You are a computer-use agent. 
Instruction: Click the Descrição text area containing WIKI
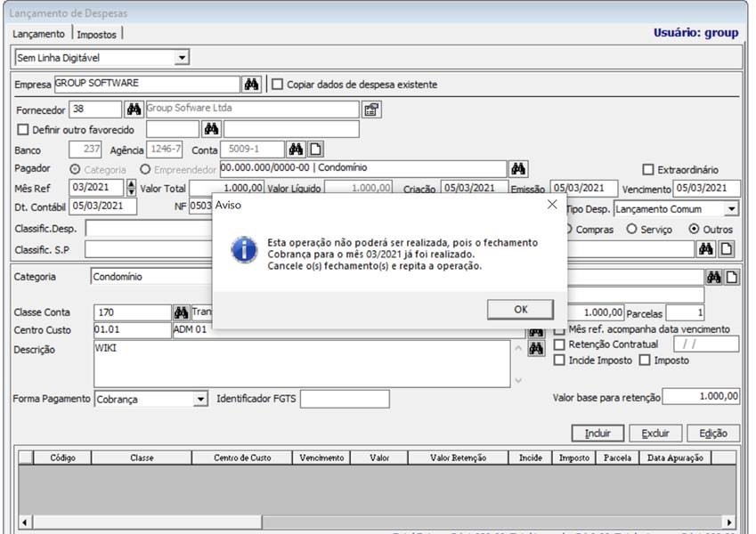pyautogui.click(x=302, y=364)
